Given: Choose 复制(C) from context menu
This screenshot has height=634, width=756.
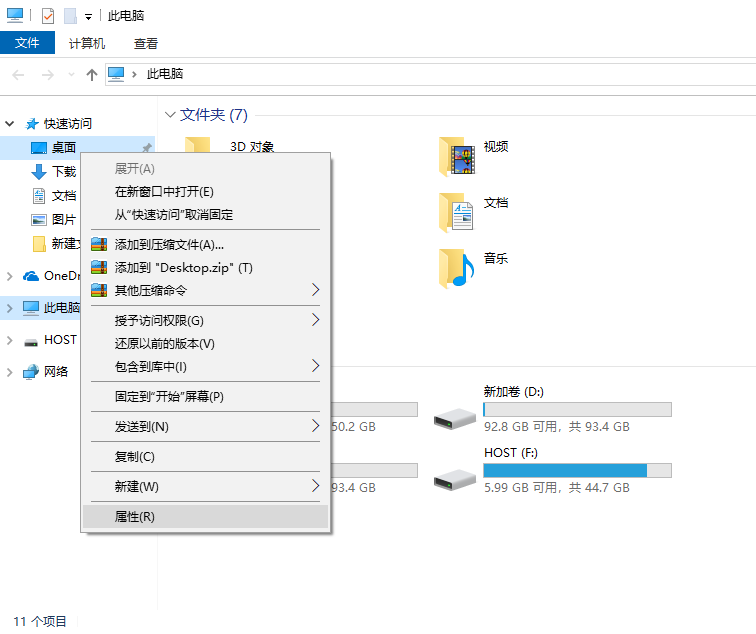Looking at the screenshot, I should point(205,457).
